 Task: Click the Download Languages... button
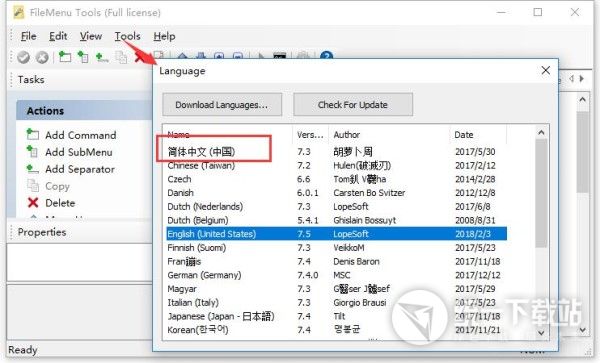tap(222, 104)
